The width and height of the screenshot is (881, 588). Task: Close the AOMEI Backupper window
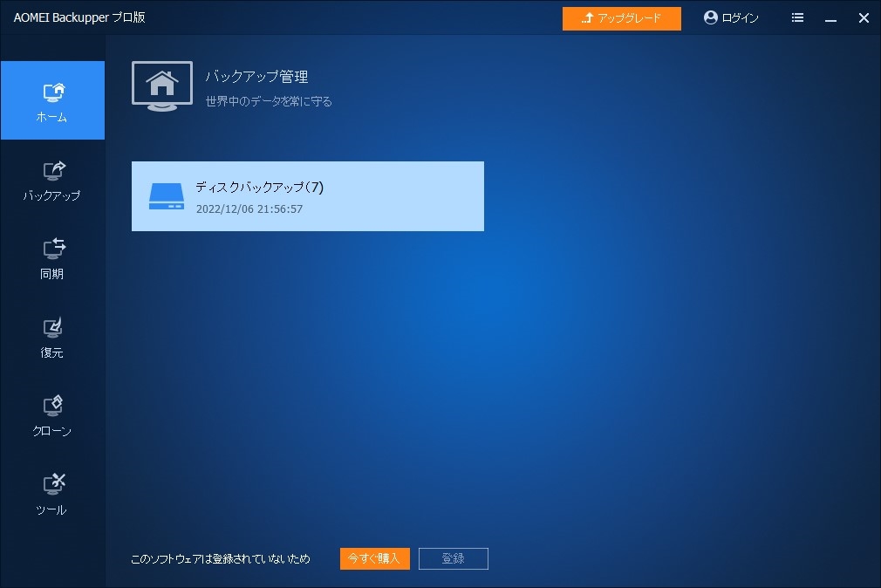point(864,18)
